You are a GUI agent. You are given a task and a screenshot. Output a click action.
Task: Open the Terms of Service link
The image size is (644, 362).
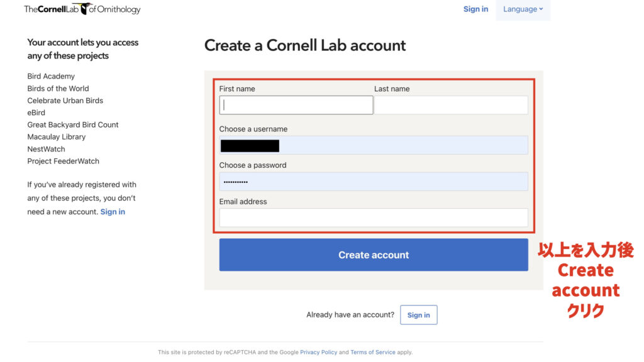tap(372, 352)
